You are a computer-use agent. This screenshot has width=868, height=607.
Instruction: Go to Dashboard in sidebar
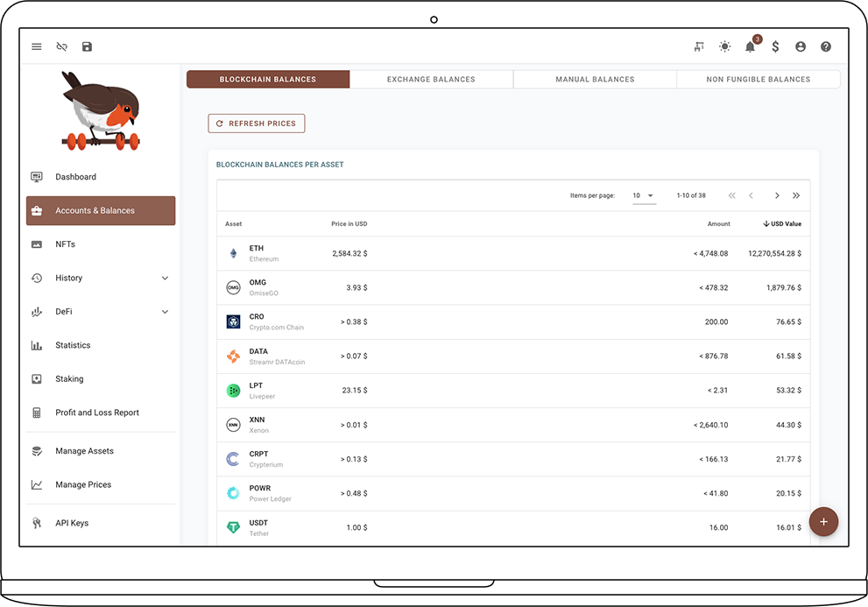(101, 177)
